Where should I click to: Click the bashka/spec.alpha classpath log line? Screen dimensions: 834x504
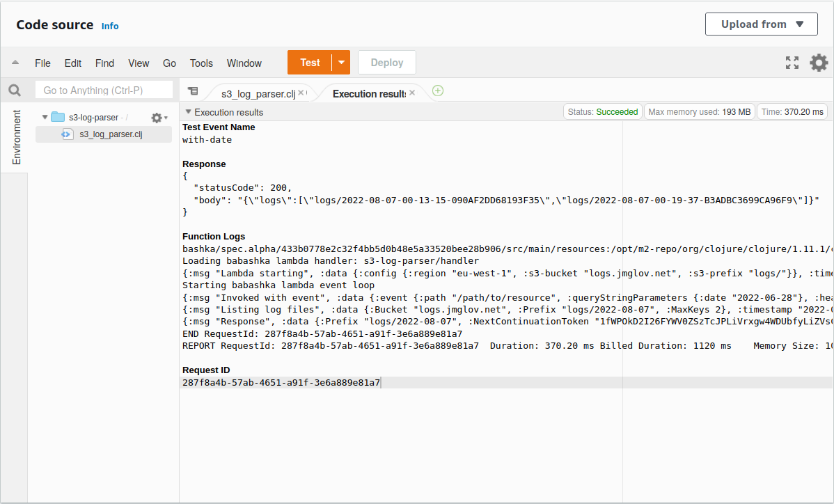click(x=507, y=249)
